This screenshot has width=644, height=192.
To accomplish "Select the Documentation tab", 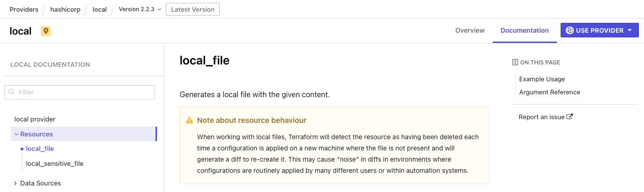I will tap(525, 30).
